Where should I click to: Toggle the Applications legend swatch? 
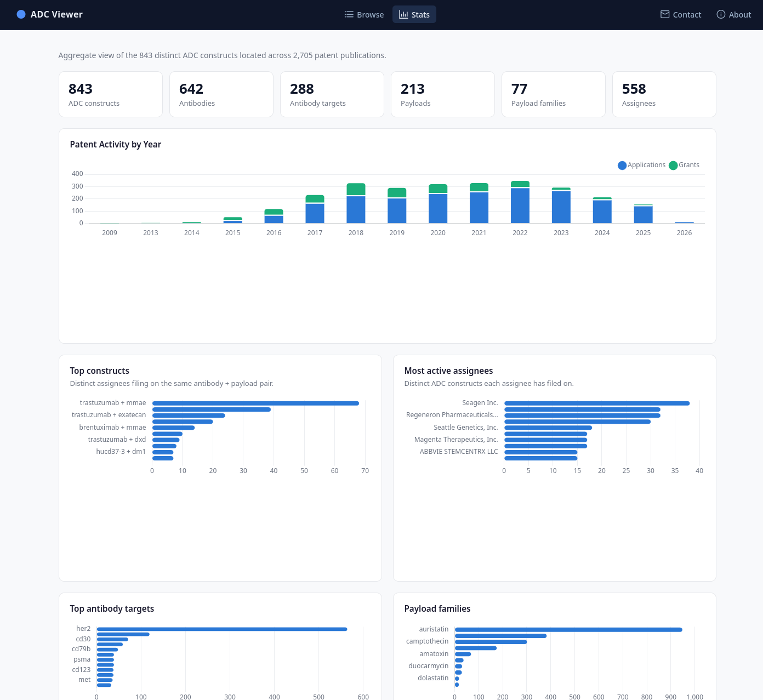coord(622,165)
